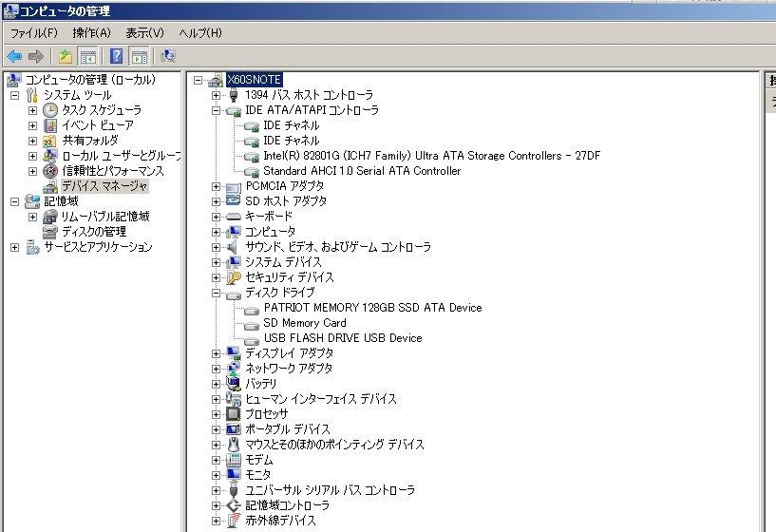Image resolution: width=776 pixels, height=532 pixels.
Task: Expand the PCMCIA アダプタ node
Action: coord(216,186)
